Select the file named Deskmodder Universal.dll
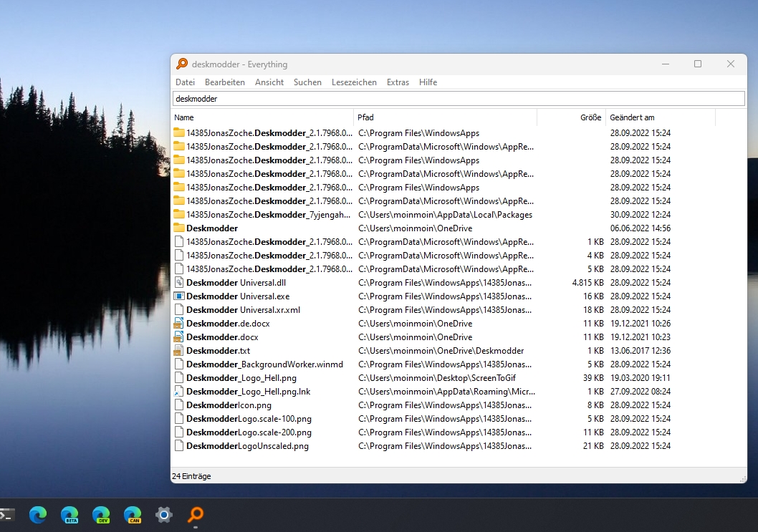The image size is (758, 532). [x=236, y=283]
